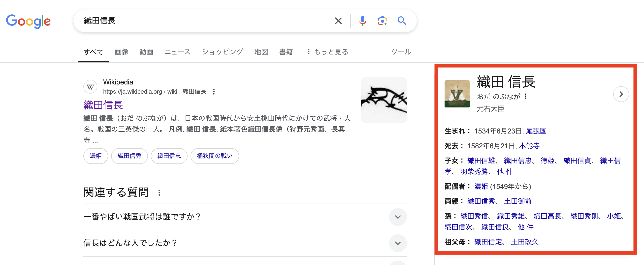Viewport: 644px width, 265px height.
Task: Open the 織田信長 Wikipedia result title
Action: click(103, 105)
